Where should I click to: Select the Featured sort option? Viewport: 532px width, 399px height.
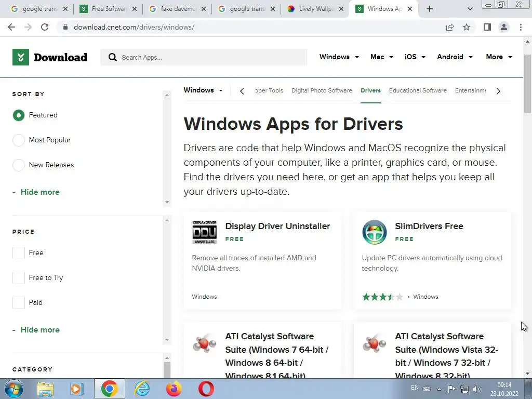point(19,115)
